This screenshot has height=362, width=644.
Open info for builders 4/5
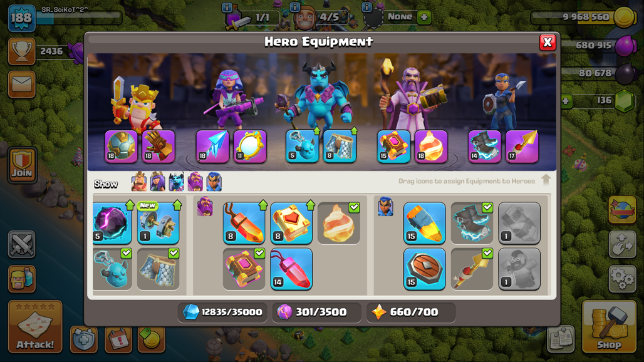pos(294,7)
